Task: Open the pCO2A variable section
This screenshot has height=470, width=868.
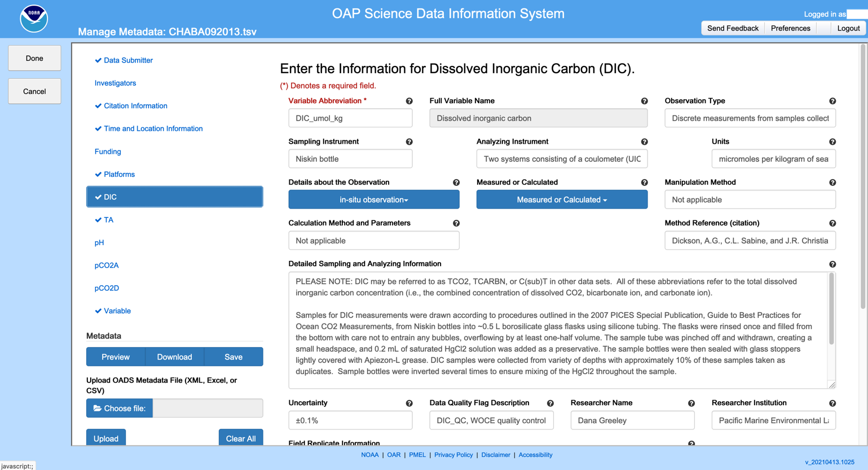Action: click(107, 265)
